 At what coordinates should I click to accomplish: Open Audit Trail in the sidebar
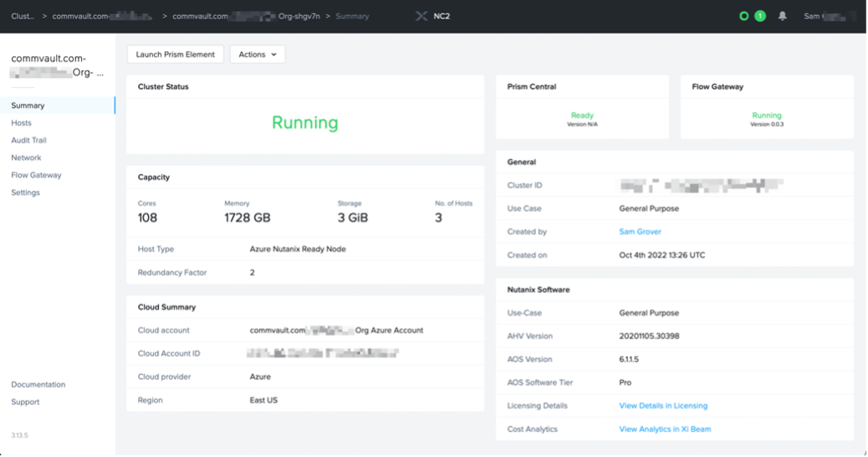pos(28,140)
